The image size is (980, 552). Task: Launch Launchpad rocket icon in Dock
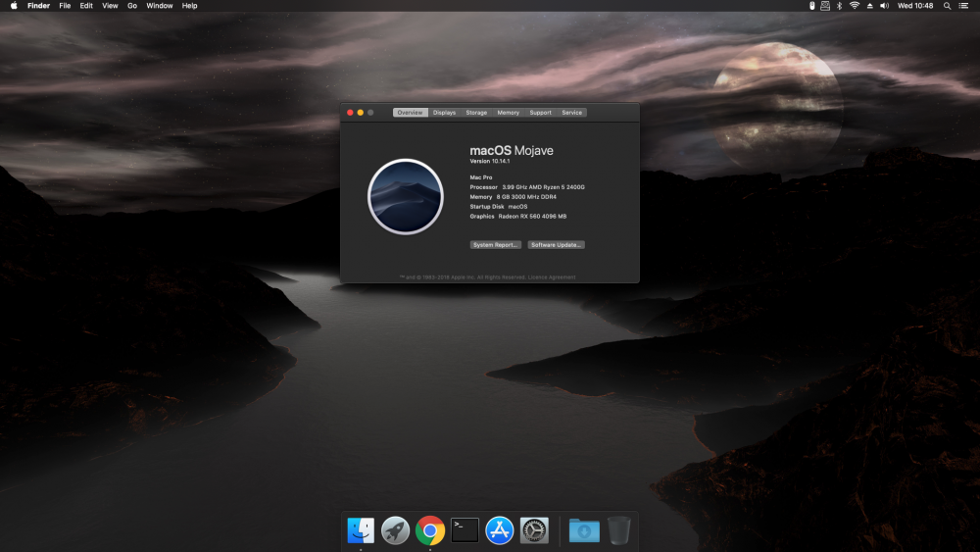(x=396, y=530)
